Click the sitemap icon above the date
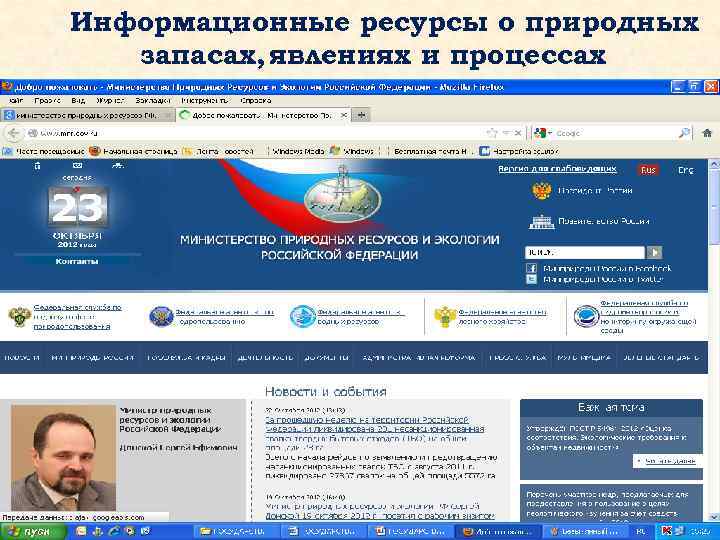This screenshot has height=540, width=720. (x=118, y=165)
